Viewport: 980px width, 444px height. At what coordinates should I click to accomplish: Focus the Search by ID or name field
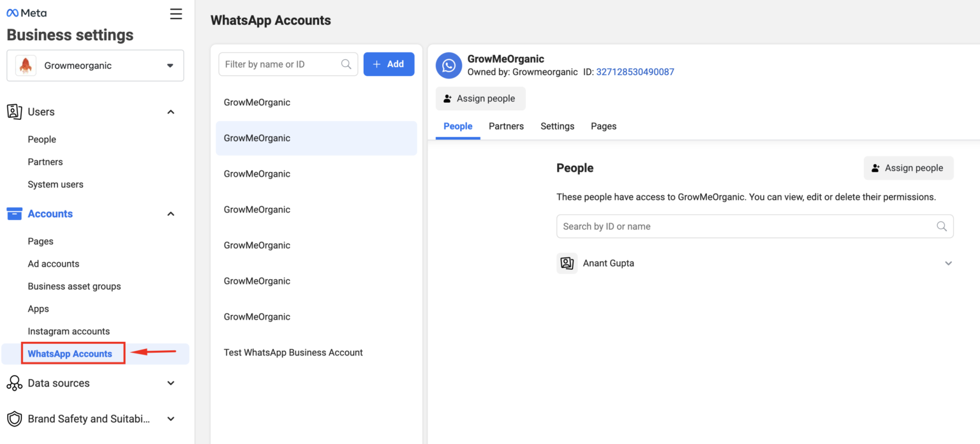click(x=755, y=226)
